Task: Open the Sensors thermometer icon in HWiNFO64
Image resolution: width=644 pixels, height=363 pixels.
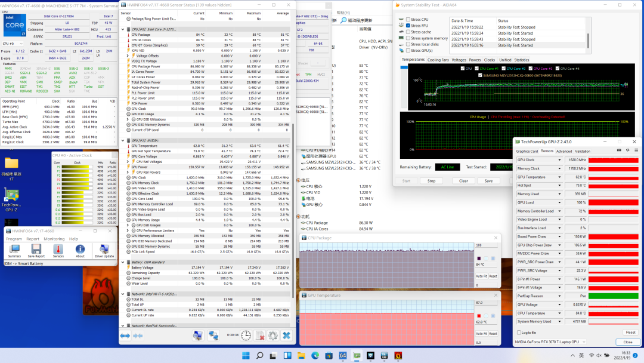Action: click(x=58, y=249)
